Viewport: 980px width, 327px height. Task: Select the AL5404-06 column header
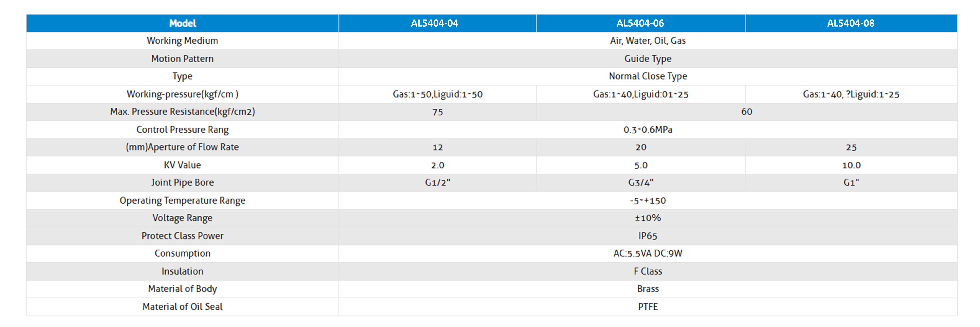pos(641,23)
